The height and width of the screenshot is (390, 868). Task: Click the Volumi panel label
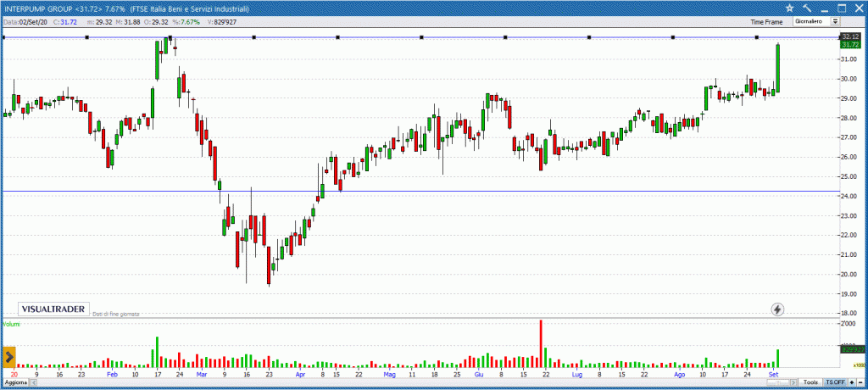[x=11, y=324]
